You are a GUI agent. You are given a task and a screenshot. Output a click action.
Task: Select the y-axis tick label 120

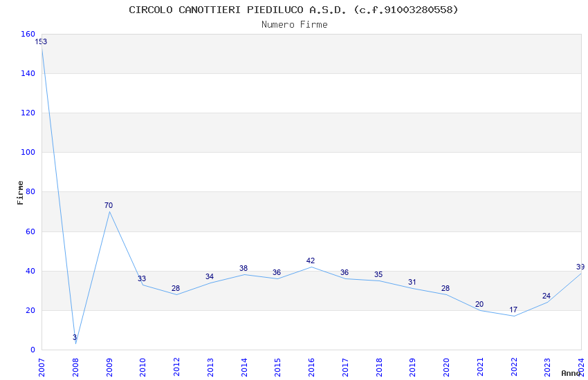28,113
